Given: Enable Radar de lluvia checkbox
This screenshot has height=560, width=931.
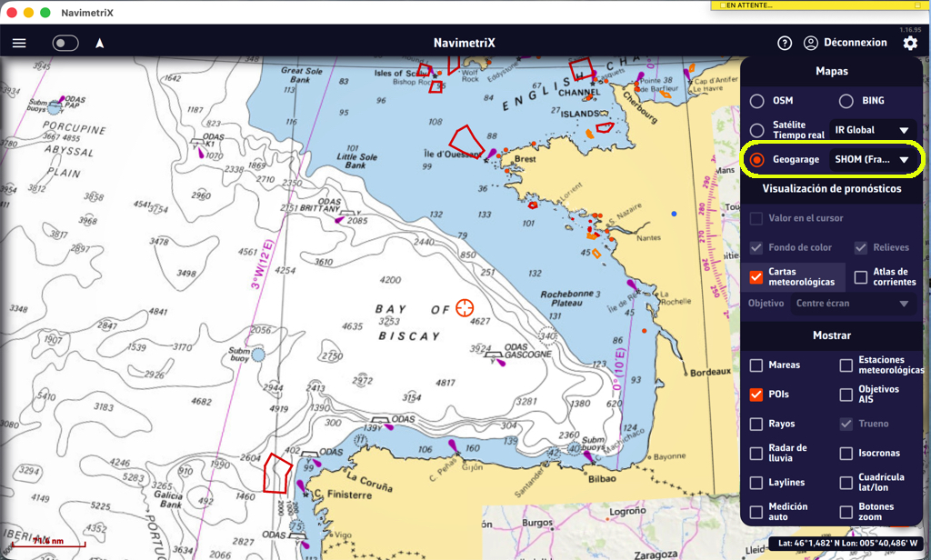Looking at the screenshot, I should (x=756, y=453).
